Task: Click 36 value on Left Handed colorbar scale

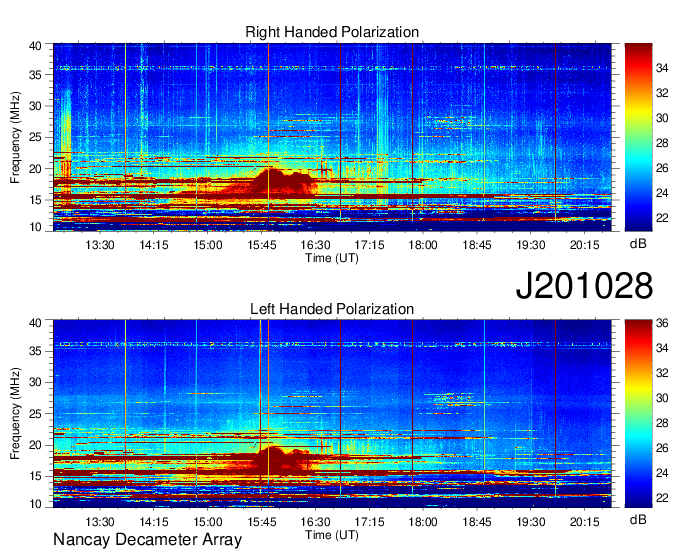Action: (662, 323)
